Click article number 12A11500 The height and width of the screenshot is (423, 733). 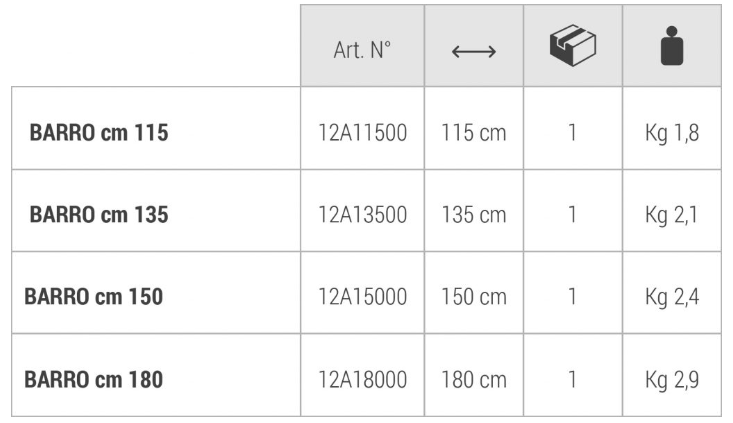[x=362, y=133]
